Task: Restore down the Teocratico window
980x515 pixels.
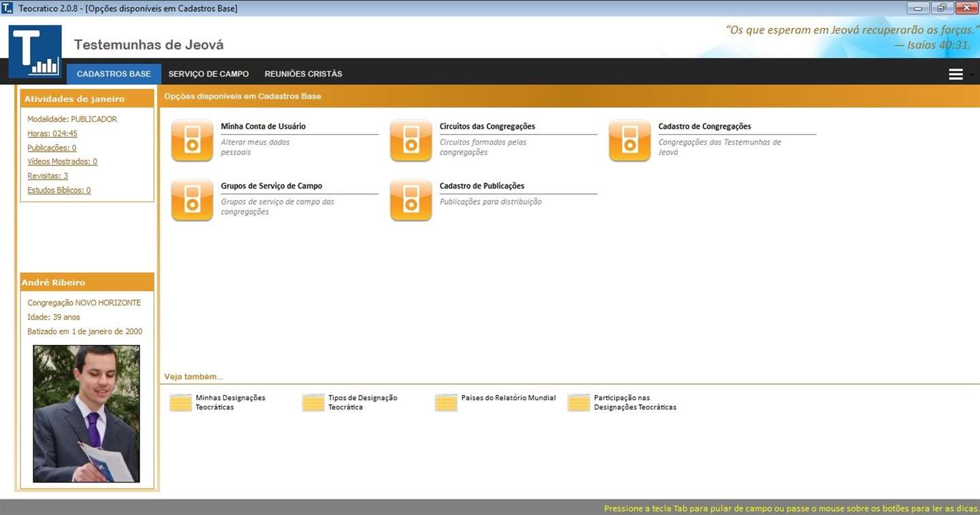Action: click(941, 8)
